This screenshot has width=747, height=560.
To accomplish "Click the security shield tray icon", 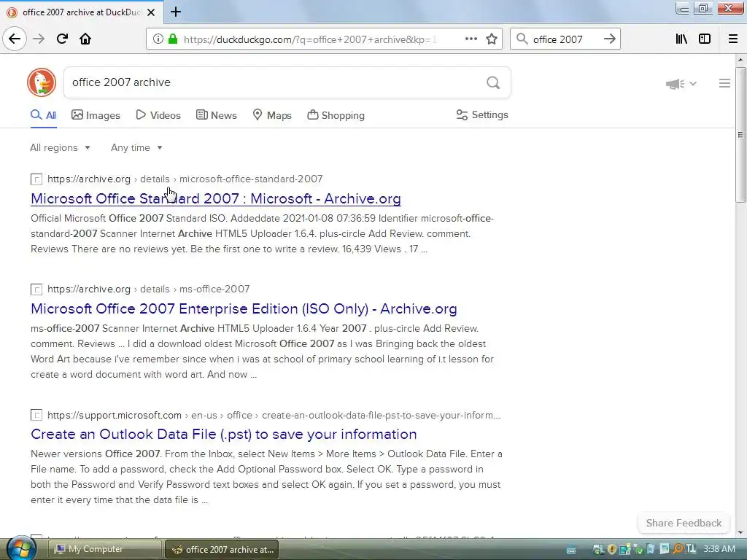I will tap(612, 549).
